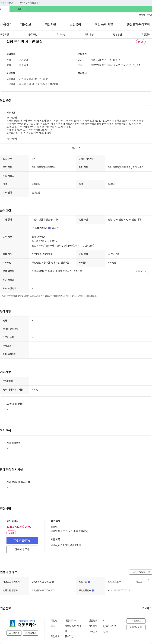
Task: Jump to the 우대사항 section tab
Action: click(61, 34)
